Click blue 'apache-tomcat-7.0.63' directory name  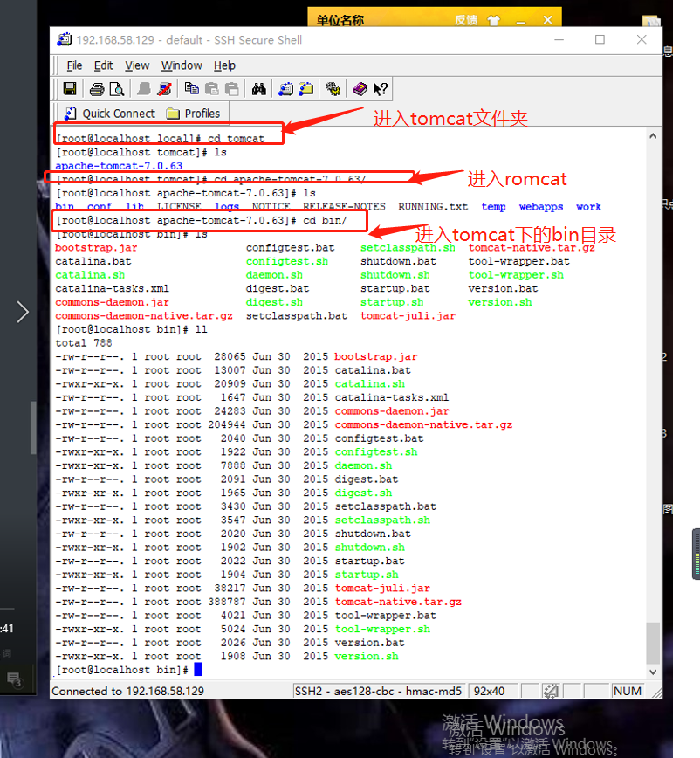point(119,166)
